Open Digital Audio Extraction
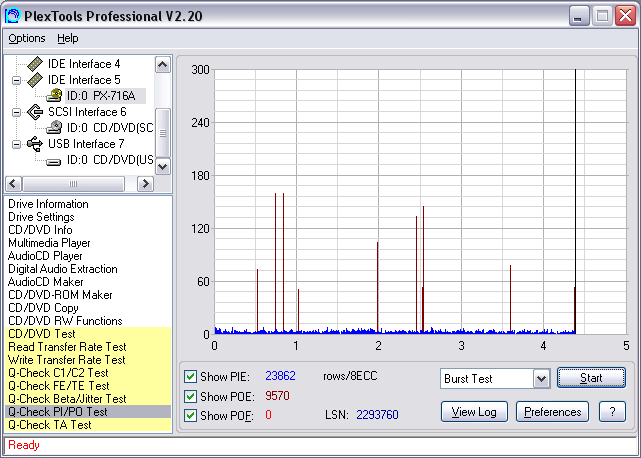The image size is (641, 458). 63,269
